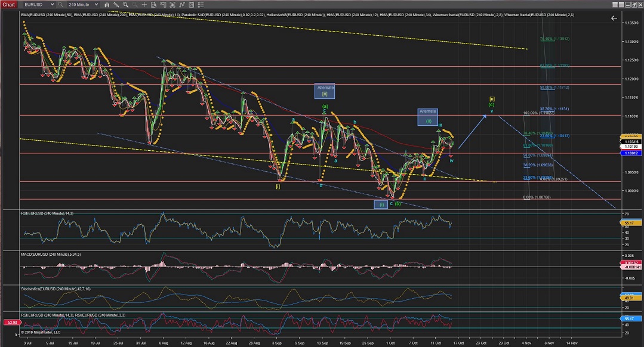The image size is (644, 347).
Task: Click the [ii] (c) v projection label
Action: 492,104
